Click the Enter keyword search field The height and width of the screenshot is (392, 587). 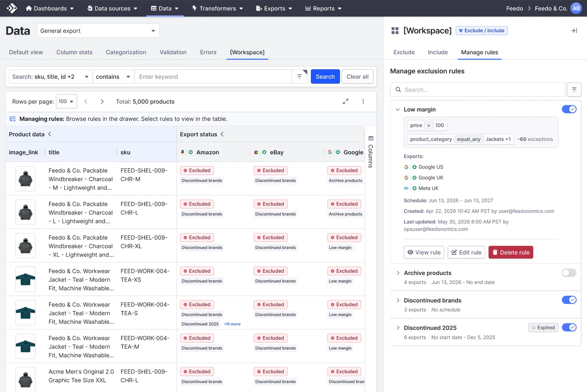(214, 76)
